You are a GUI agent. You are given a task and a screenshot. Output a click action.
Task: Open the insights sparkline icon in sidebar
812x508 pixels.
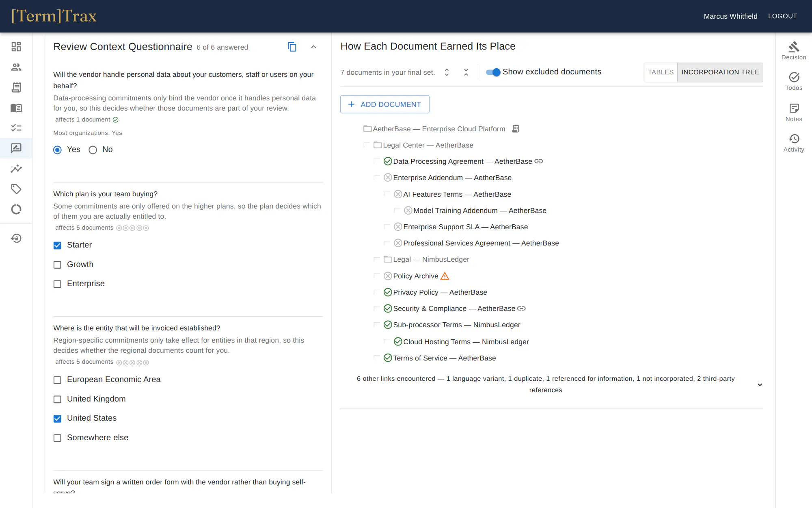coord(16,169)
